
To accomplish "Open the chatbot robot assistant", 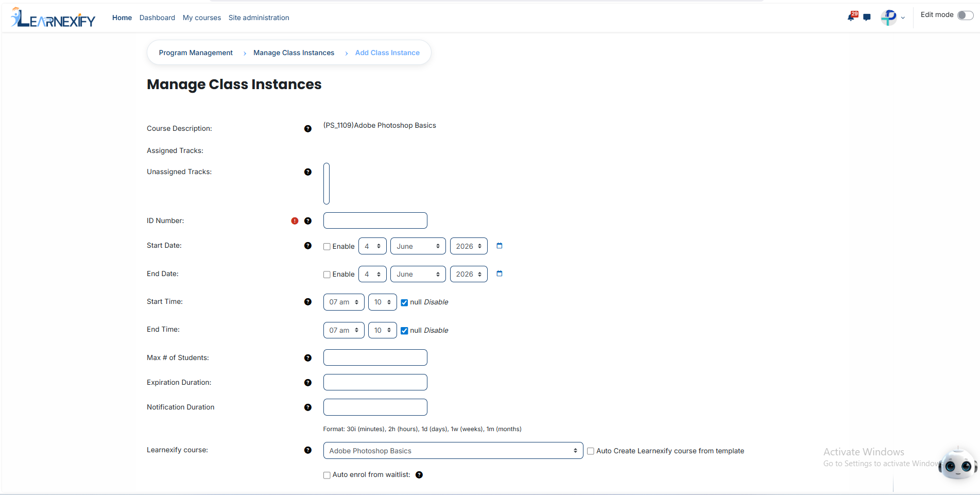I will (x=958, y=465).
